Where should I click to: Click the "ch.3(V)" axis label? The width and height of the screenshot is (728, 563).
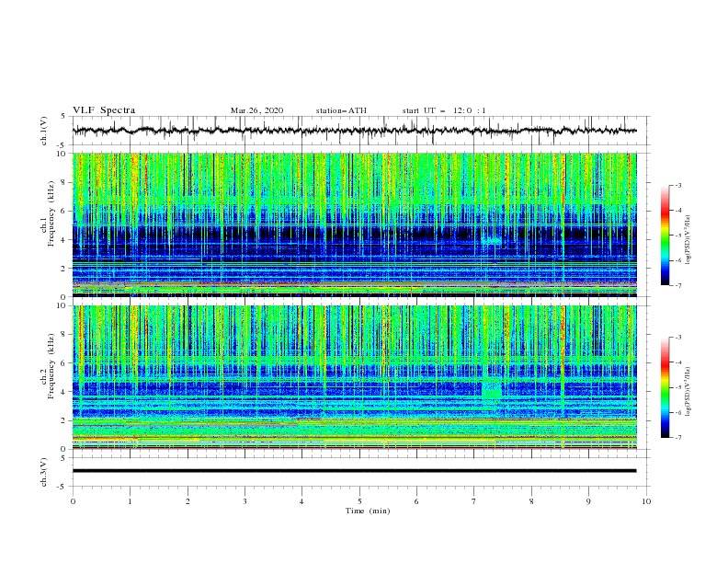point(44,472)
